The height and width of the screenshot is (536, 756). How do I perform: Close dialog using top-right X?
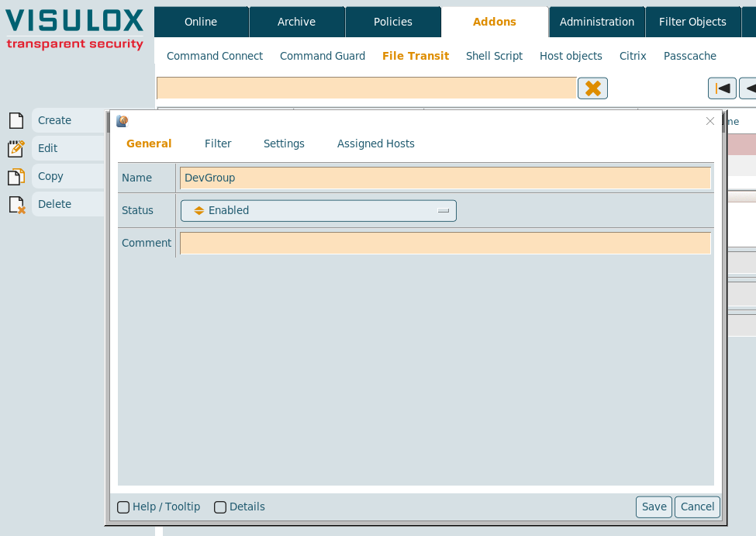[709, 121]
